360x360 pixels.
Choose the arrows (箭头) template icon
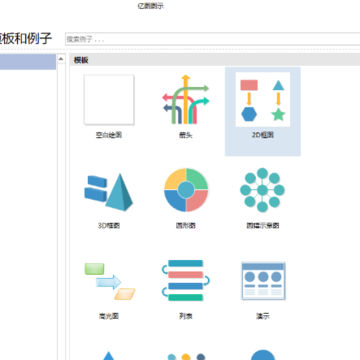186,99
